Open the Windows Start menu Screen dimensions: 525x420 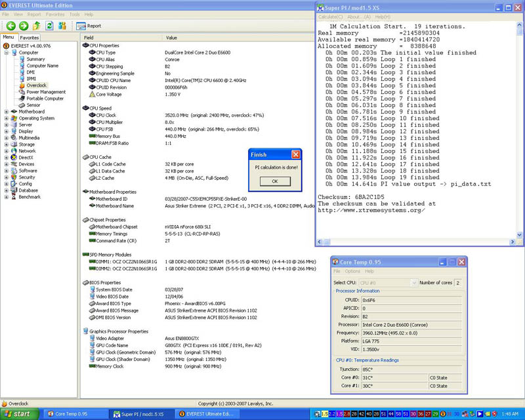click(x=20, y=414)
